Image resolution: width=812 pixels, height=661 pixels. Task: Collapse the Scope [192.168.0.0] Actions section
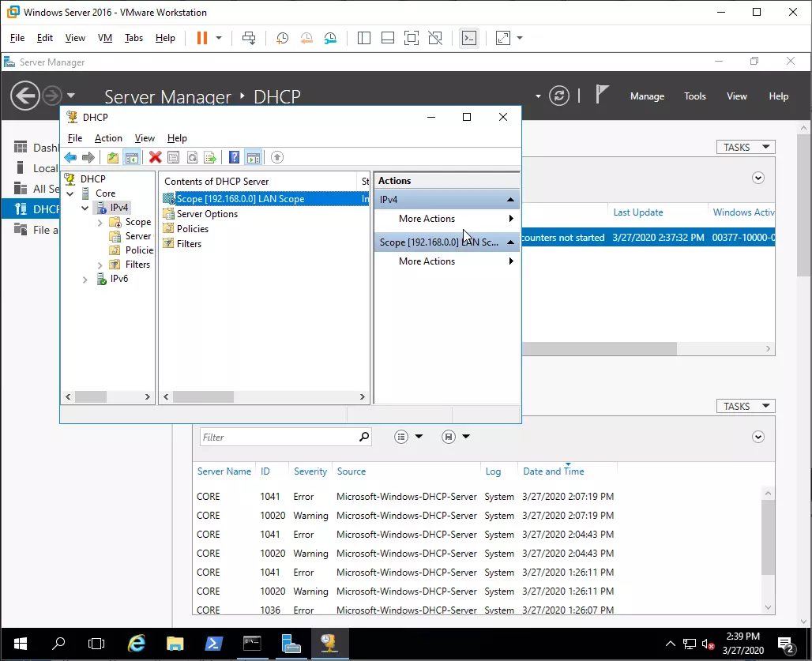[510, 242]
